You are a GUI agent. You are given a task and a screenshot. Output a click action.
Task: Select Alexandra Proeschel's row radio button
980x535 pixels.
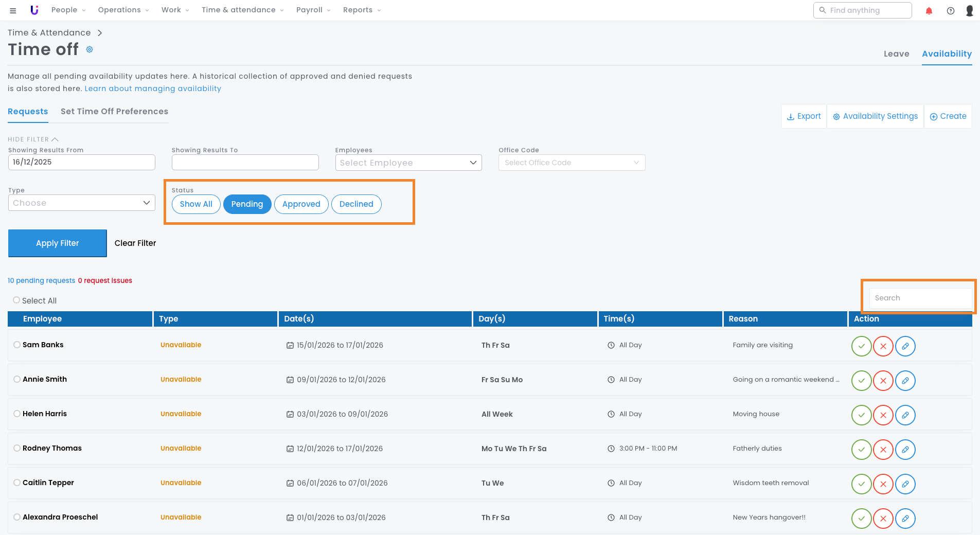click(x=17, y=517)
